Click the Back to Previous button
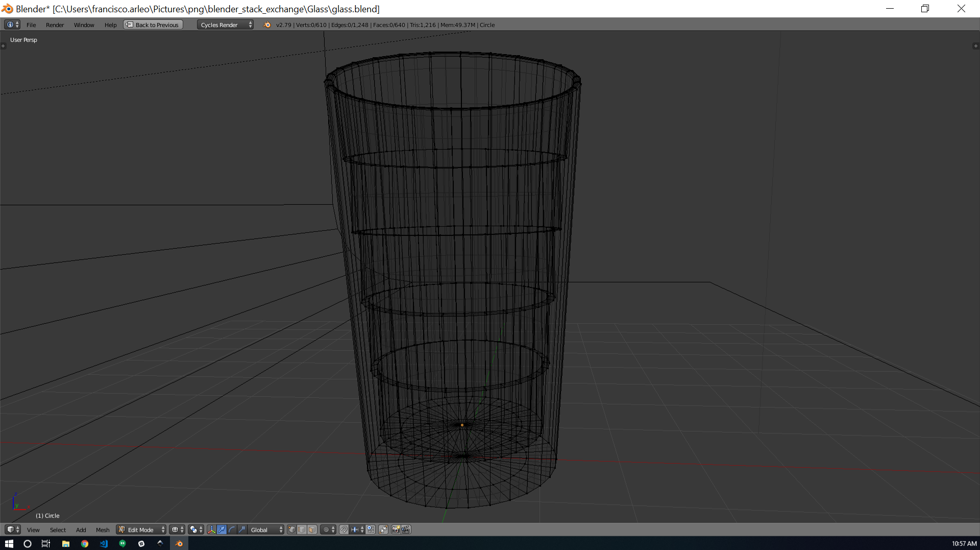 click(153, 25)
